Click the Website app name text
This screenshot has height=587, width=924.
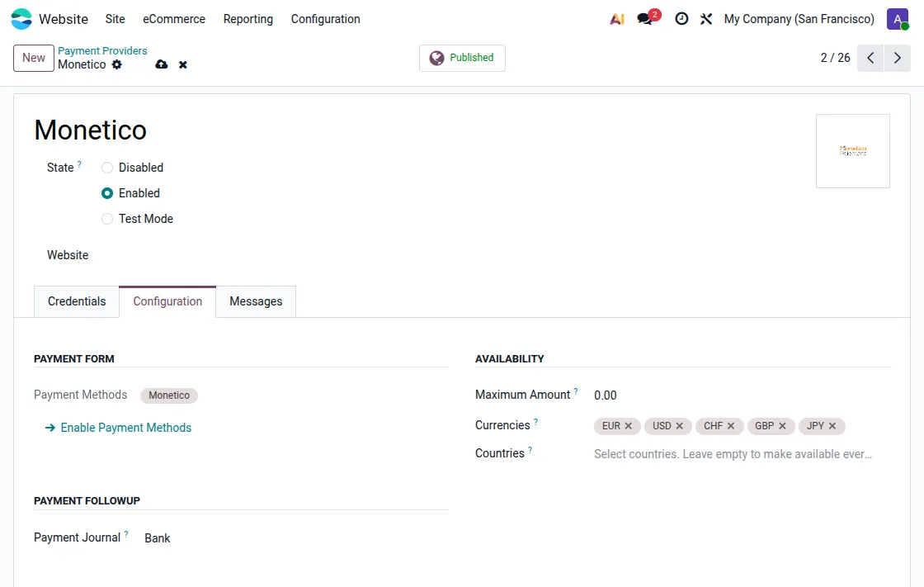[64, 19]
